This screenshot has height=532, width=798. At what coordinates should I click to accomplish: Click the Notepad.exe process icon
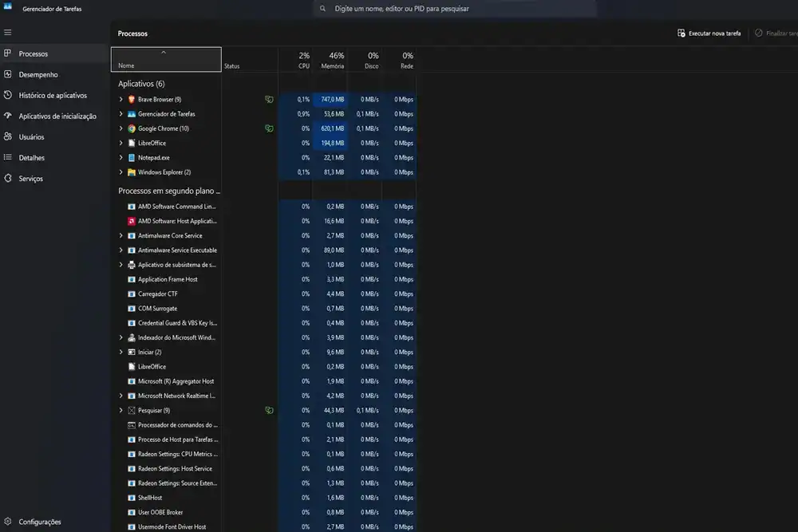(131, 158)
